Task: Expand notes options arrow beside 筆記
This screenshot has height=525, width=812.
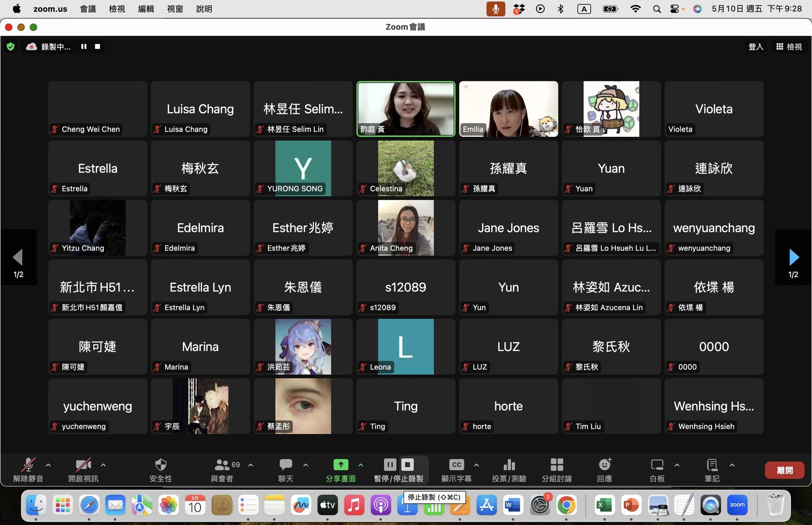Action: [732, 465]
